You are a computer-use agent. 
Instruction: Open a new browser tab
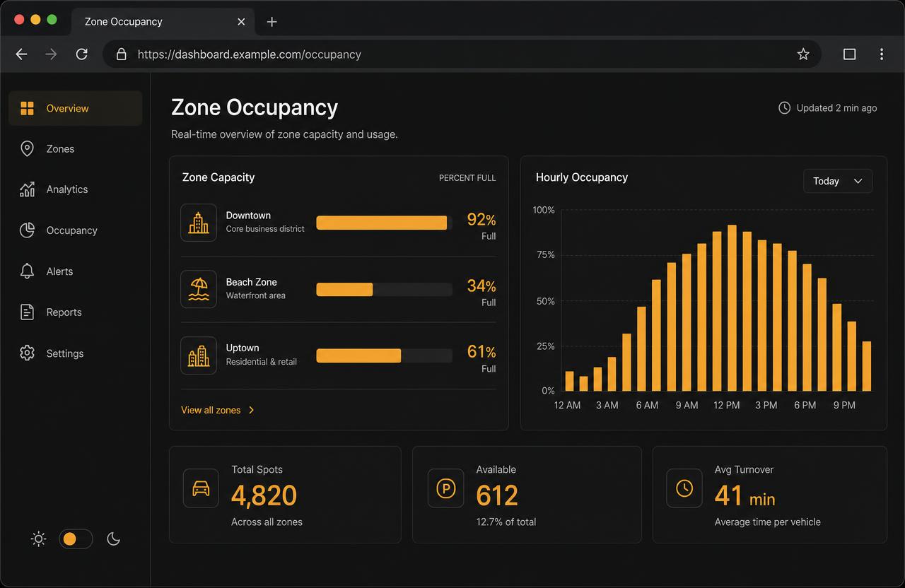pyautogui.click(x=271, y=22)
